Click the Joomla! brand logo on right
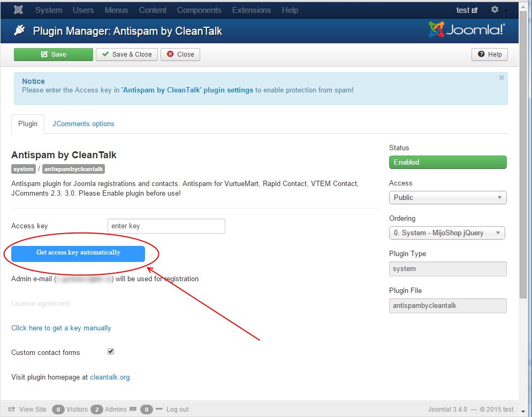The height and width of the screenshot is (417, 532). coord(466,30)
